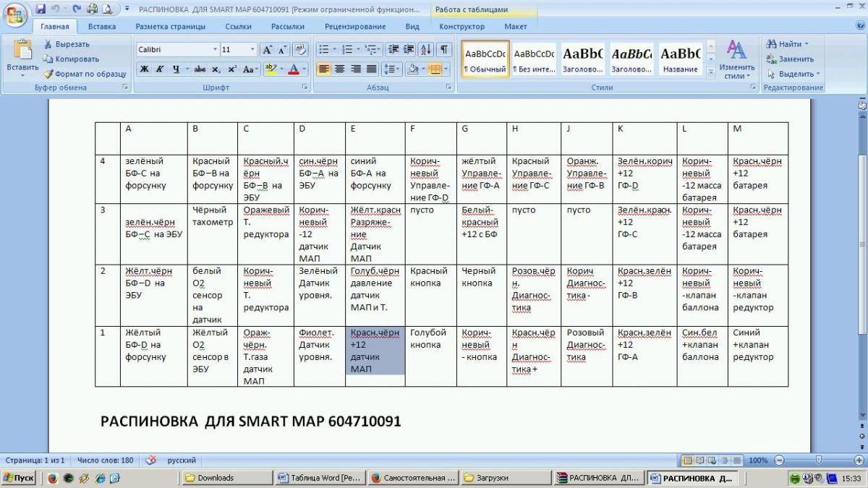The height and width of the screenshot is (488, 868).
Task: Align text to the right
Action: 354,69
